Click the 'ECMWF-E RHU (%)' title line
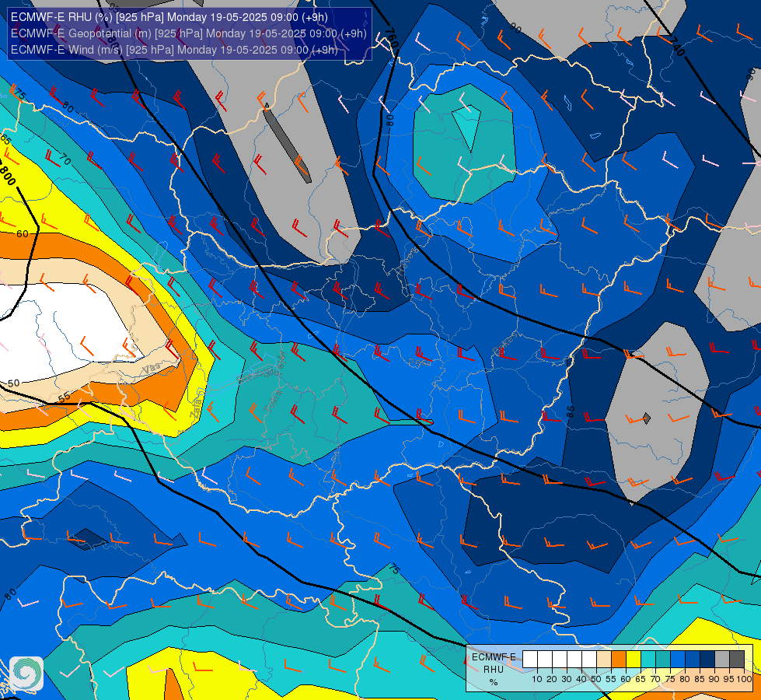The height and width of the screenshot is (700, 761). pos(169,17)
